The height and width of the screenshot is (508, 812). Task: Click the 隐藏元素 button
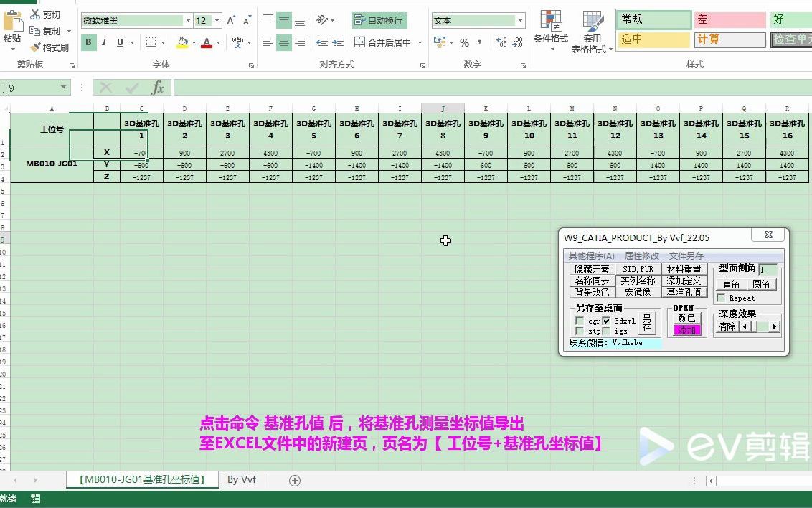(592, 270)
